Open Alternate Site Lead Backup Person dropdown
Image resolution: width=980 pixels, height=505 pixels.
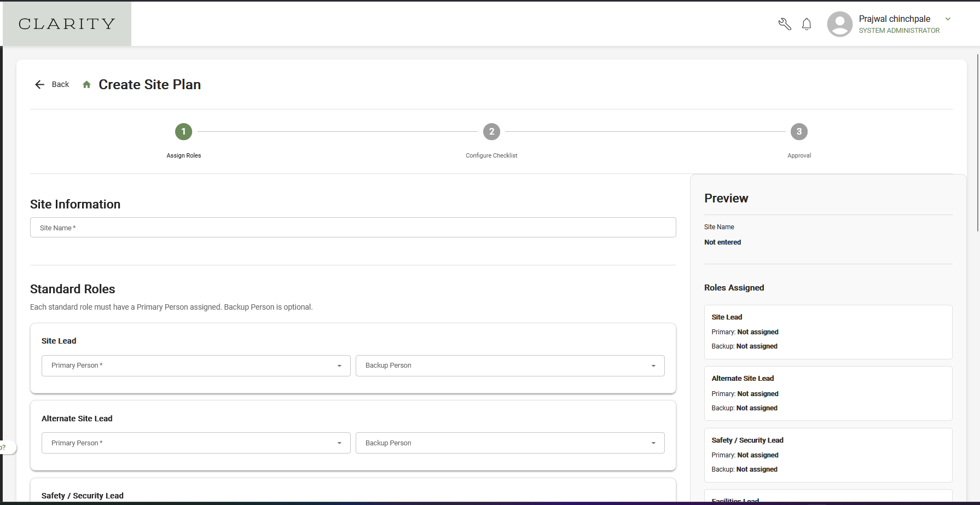pyautogui.click(x=510, y=443)
